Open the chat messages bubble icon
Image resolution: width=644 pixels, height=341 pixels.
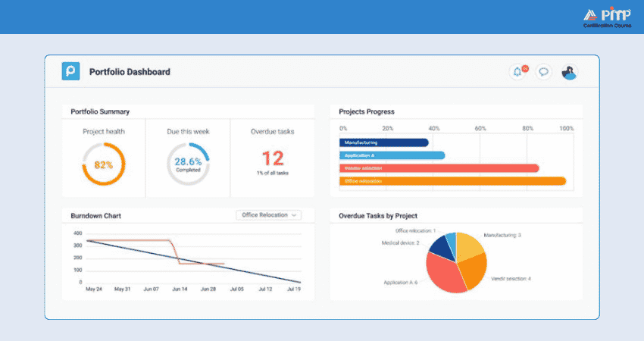point(543,72)
